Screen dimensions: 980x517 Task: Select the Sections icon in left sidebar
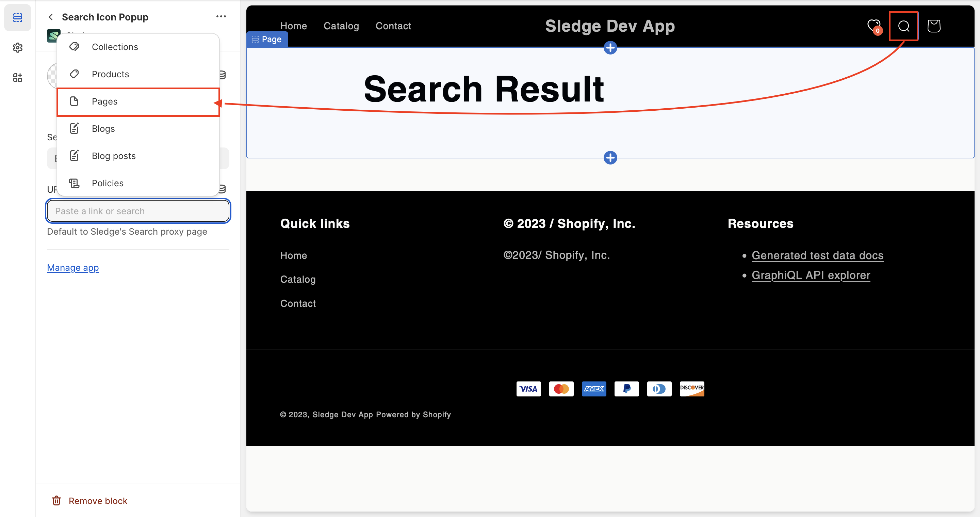click(17, 17)
